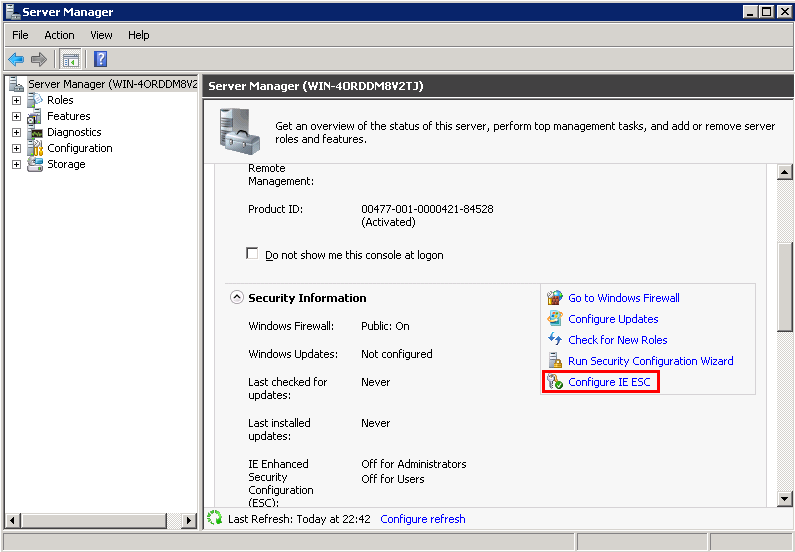Click the server toolbox overview icon
The width and height of the screenshot is (795, 552).
click(x=240, y=131)
